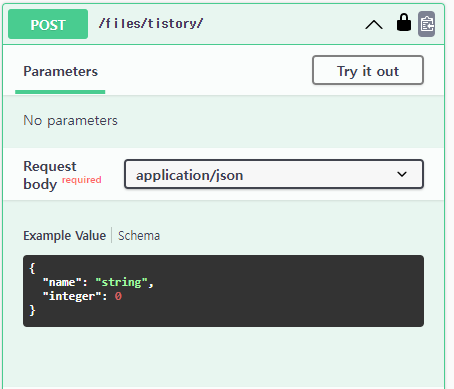454x389 pixels.
Task: Click the "string" value in example JSON
Action: click(121, 282)
